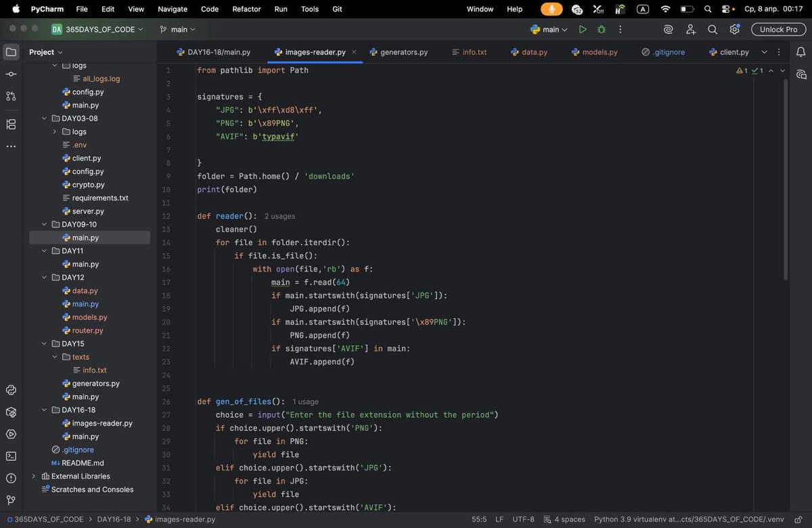Show warnings indicator in editor

(742, 70)
